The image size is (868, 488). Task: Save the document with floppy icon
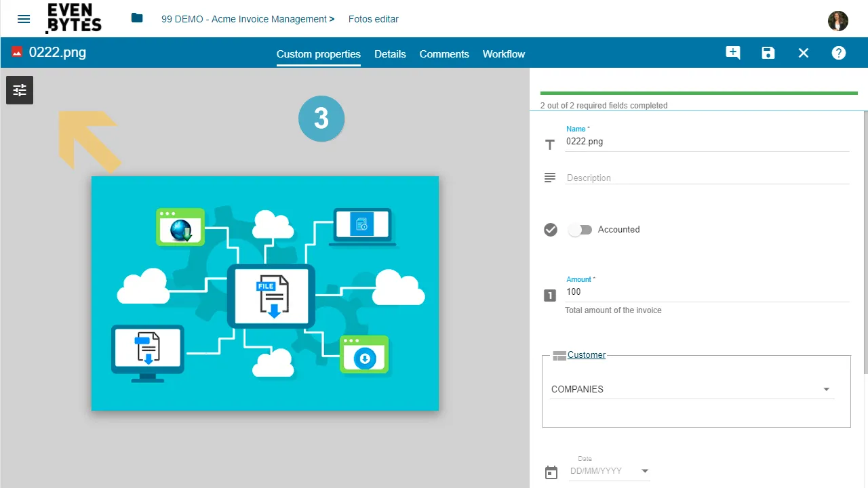[x=768, y=53]
